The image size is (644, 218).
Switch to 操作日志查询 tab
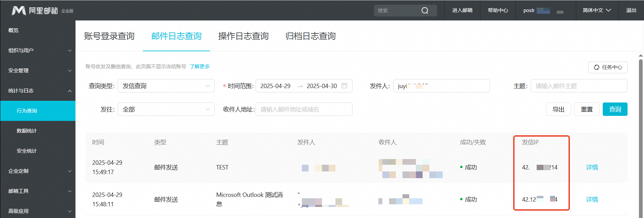click(244, 36)
